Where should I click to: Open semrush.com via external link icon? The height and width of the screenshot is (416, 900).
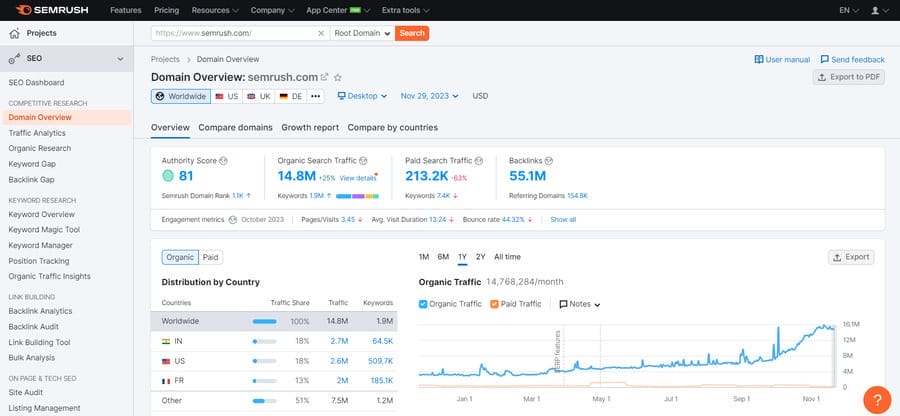pos(324,77)
